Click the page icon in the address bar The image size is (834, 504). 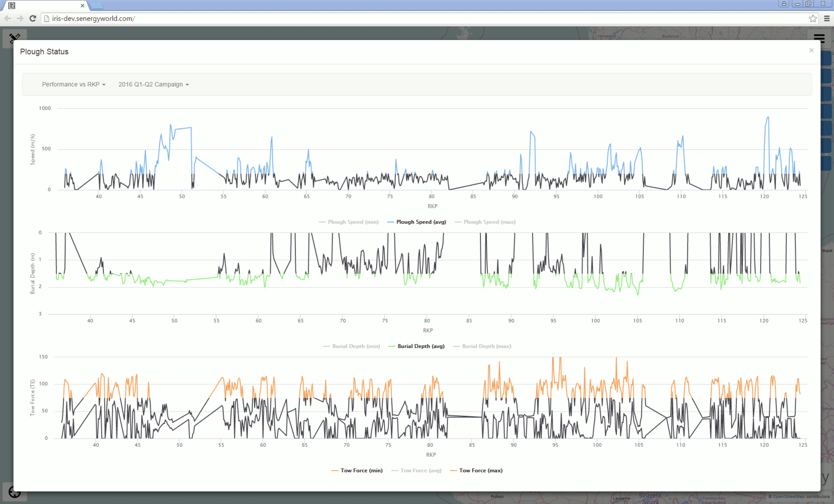pyautogui.click(x=47, y=19)
